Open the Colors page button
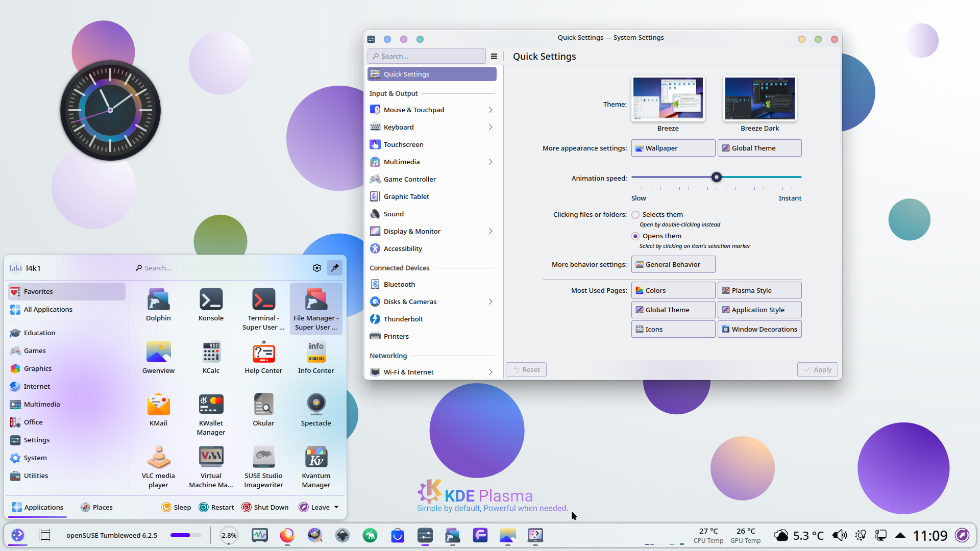Screen dimensions: 980x551 [x=673, y=290]
